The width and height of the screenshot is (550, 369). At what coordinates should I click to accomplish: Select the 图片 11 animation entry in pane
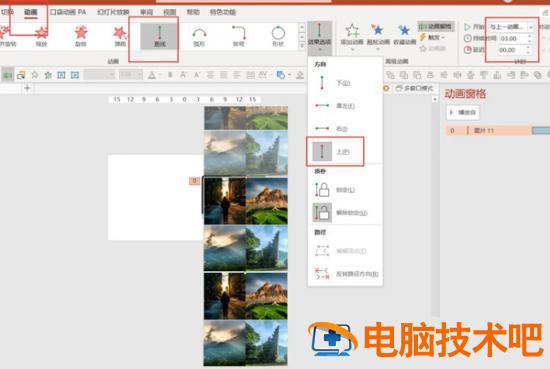point(489,130)
